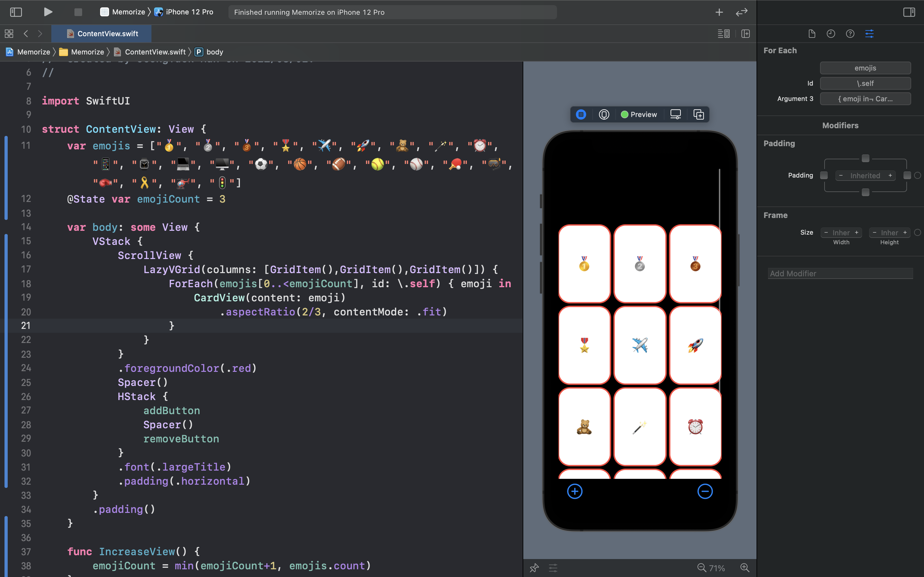Enable the top padding checkbox
The image size is (924, 577).
point(866,158)
